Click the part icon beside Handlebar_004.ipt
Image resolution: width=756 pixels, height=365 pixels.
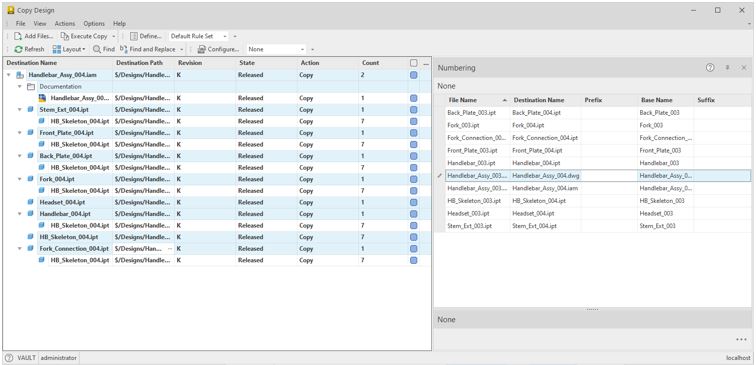tap(31, 214)
